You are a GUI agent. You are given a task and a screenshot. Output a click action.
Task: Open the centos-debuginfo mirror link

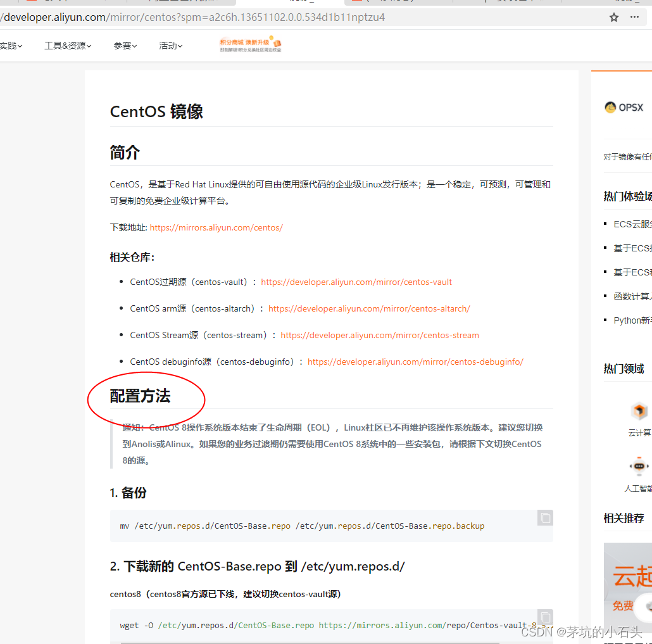tap(415, 362)
